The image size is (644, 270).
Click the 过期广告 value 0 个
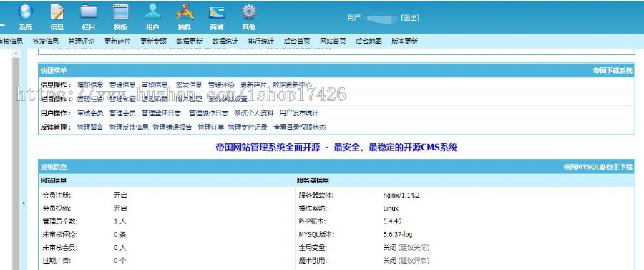click(x=120, y=261)
